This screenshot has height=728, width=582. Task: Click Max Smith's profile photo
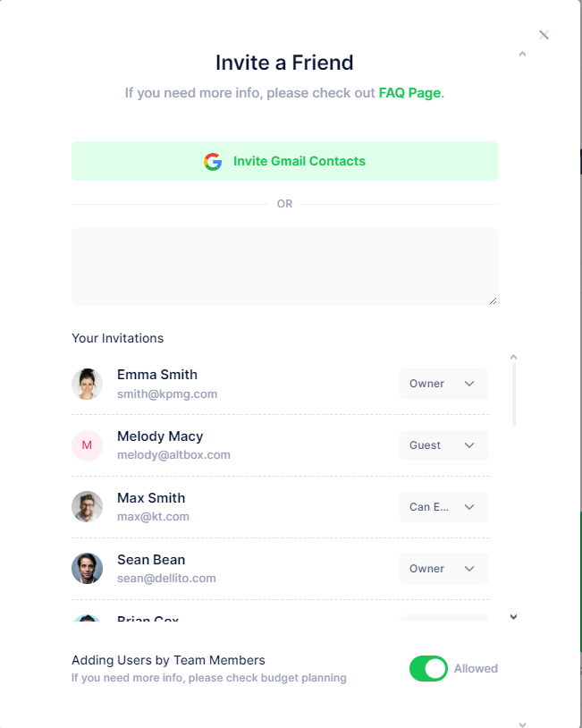pos(87,507)
